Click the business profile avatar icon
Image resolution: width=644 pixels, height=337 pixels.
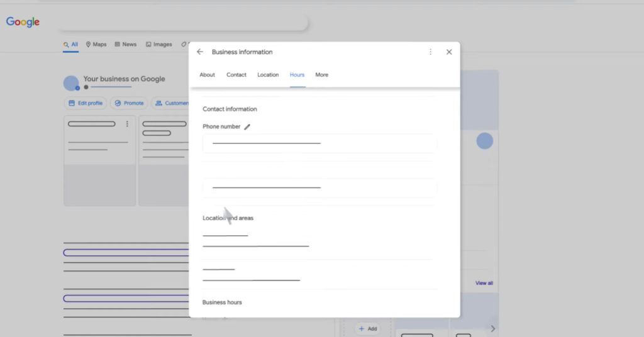[x=72, y=83]
